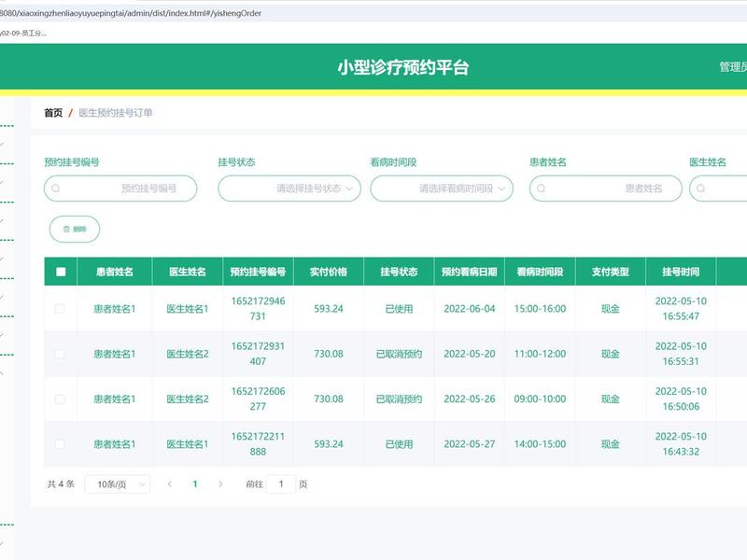Focus the 预约挂号编号 search input

[x=120, y=189]
